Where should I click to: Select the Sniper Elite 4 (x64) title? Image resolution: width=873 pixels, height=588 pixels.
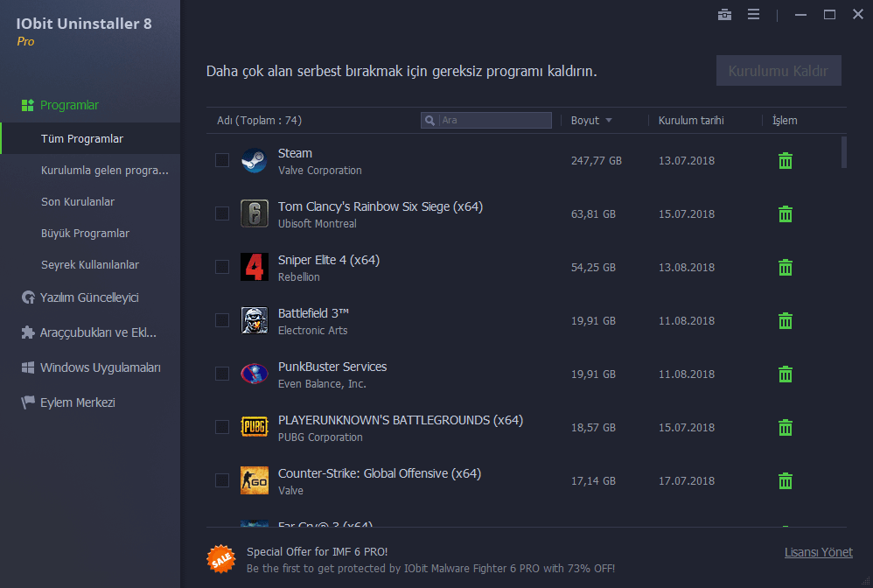tap(329, 260)
